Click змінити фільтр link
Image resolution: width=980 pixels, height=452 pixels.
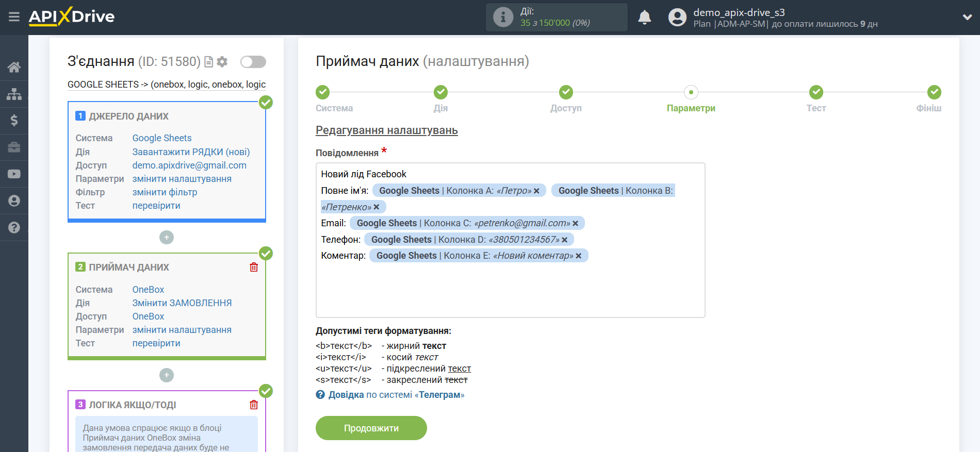tap(165, 192)
